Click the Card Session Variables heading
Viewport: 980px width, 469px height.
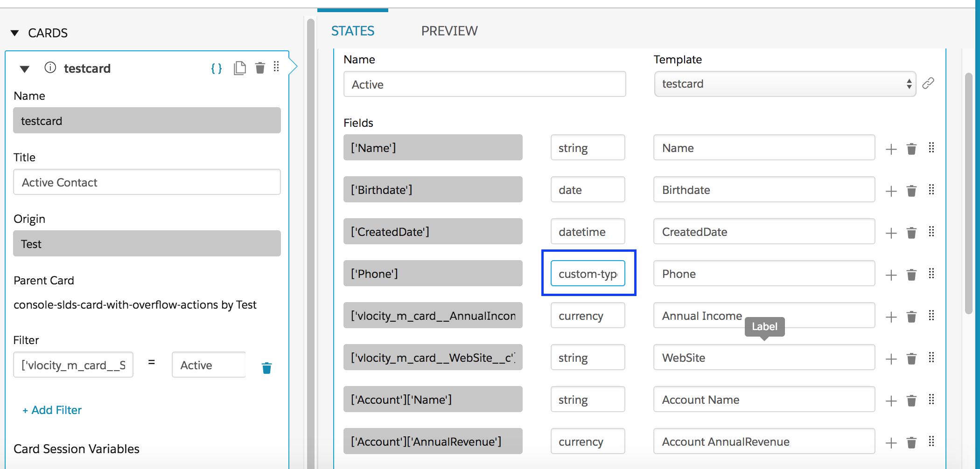[77, 449]
